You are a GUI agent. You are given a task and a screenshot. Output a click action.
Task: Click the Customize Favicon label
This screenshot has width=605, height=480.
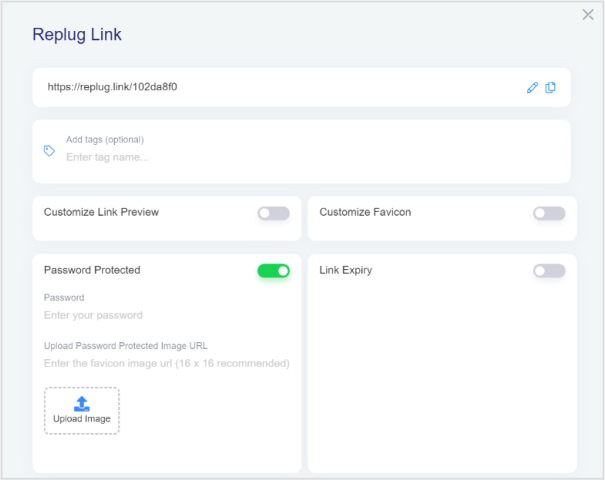pos(365,212)
